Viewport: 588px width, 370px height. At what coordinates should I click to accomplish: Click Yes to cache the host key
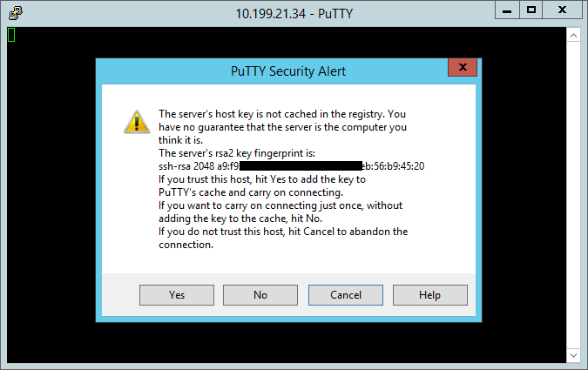click(177, 295)
